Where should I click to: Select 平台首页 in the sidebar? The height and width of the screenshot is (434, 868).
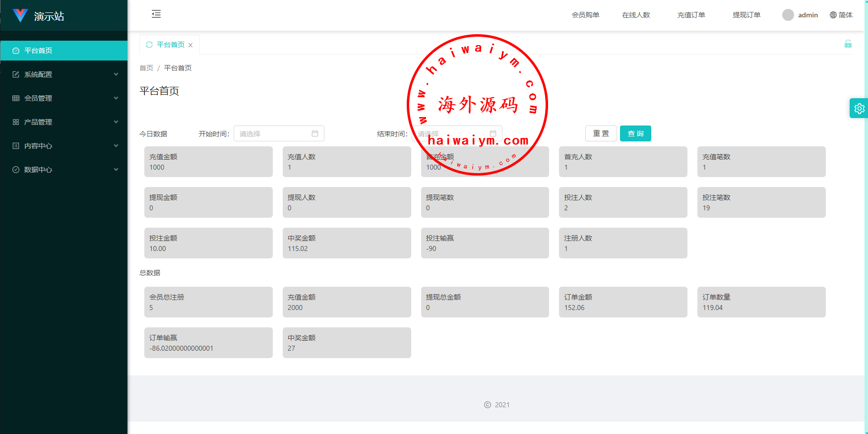(63, 51)
